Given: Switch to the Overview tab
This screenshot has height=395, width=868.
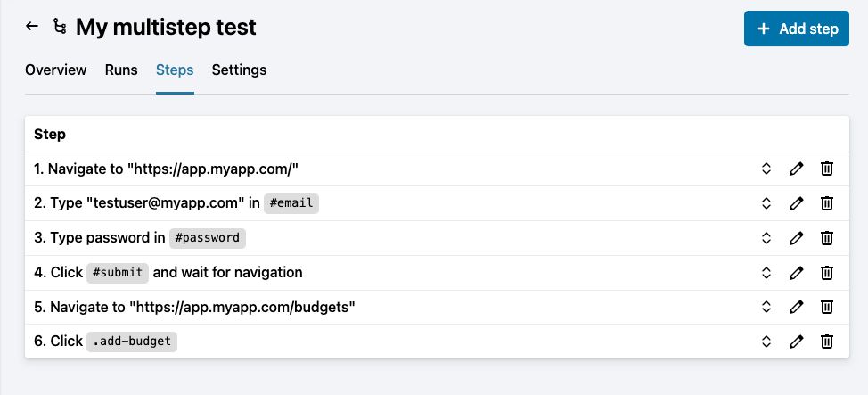Looking at the screenshot, I should click(x=55, y=70).
